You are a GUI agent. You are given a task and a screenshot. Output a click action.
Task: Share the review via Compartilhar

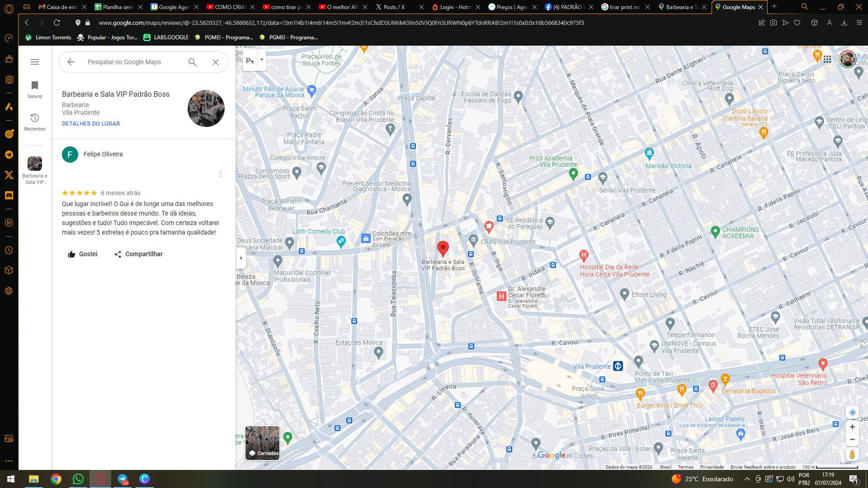pos(138,254)
